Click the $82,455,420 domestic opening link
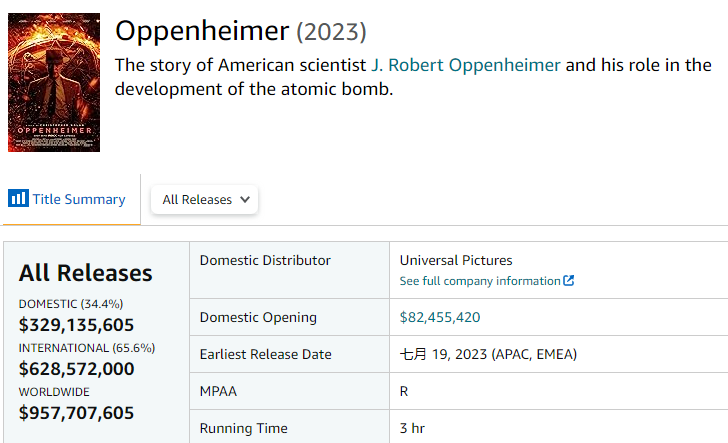728x443 pixels. 440,317
